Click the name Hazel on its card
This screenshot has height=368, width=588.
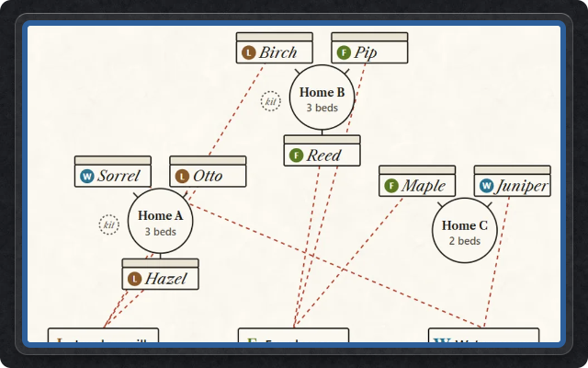tap(165, 279)
